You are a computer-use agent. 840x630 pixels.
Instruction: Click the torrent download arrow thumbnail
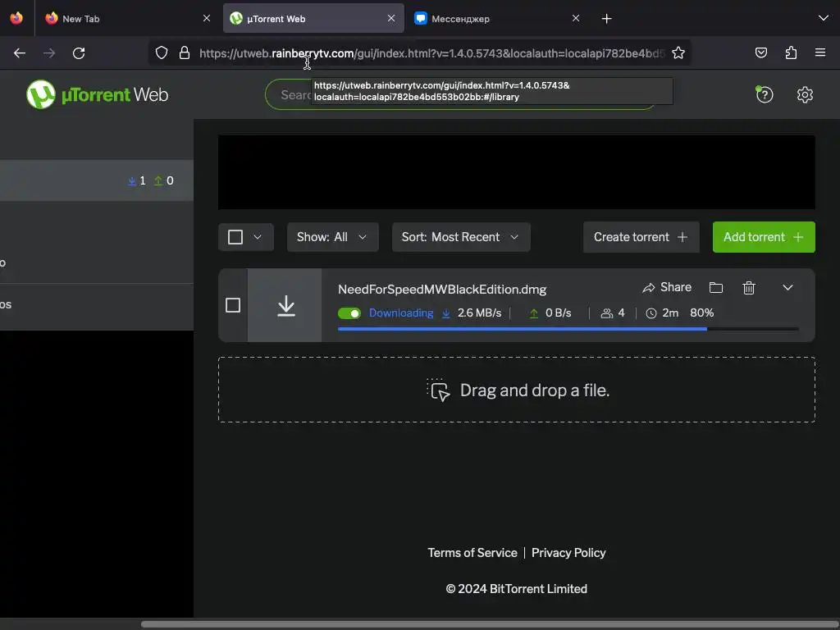tap(286, 305)
